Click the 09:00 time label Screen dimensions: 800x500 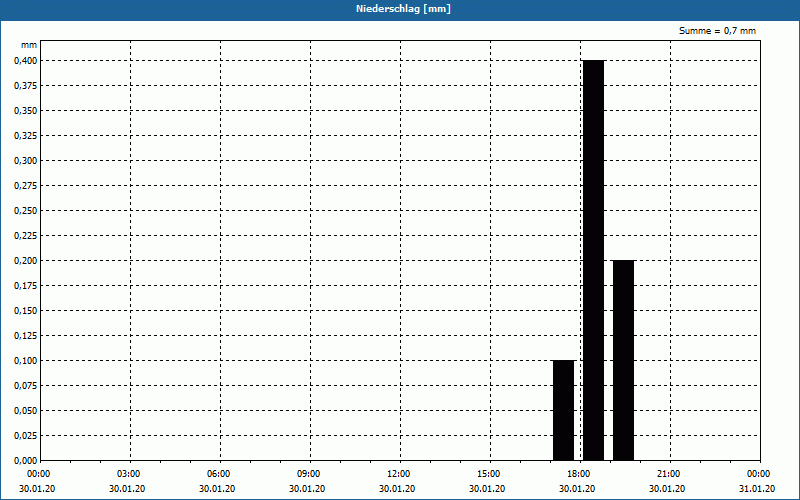pos(309,474)
